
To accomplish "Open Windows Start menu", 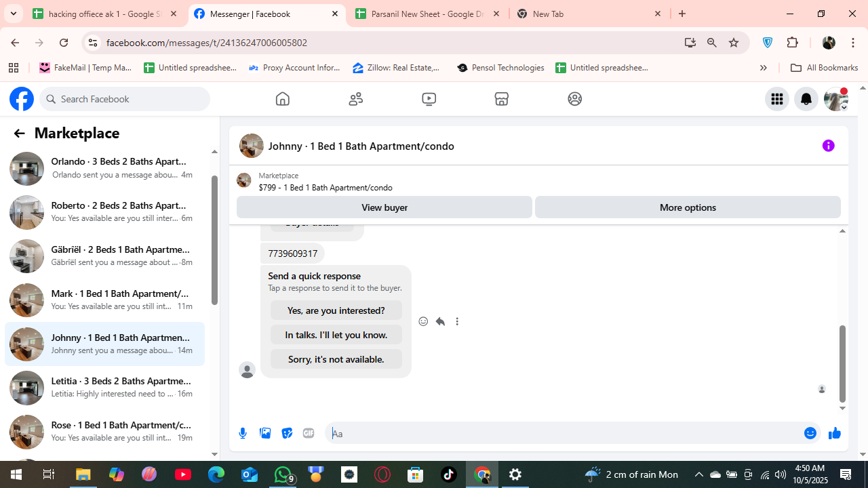I will pos(16,474).
